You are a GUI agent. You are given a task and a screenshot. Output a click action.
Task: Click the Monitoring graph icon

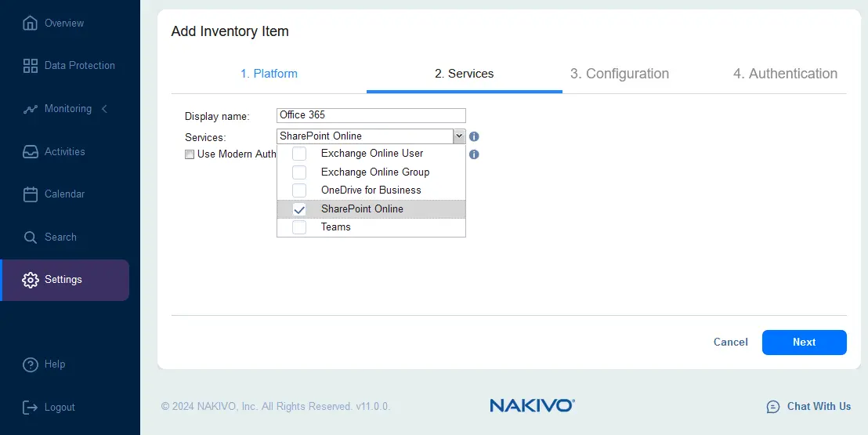tap(30, 109)
